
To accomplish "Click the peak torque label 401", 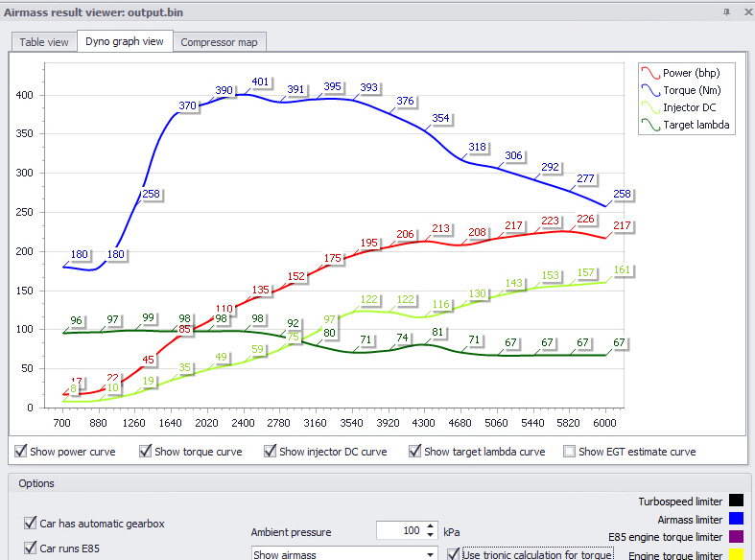I will coord(261,82).
